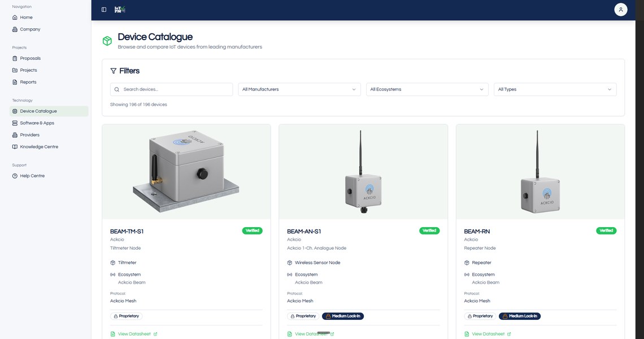This screenshot has width=644, height=339.
Task: Click BEAM-RN datasheet external link icon
Action: point(509,334)
